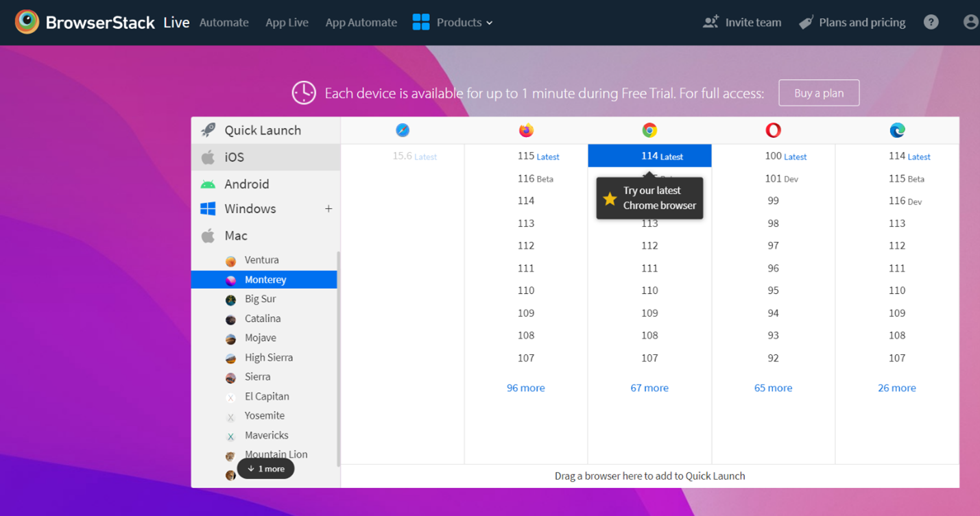The width and height of the screenshot is (980, 516).
Task: Open the Automate tab
Action: [224, 23]
